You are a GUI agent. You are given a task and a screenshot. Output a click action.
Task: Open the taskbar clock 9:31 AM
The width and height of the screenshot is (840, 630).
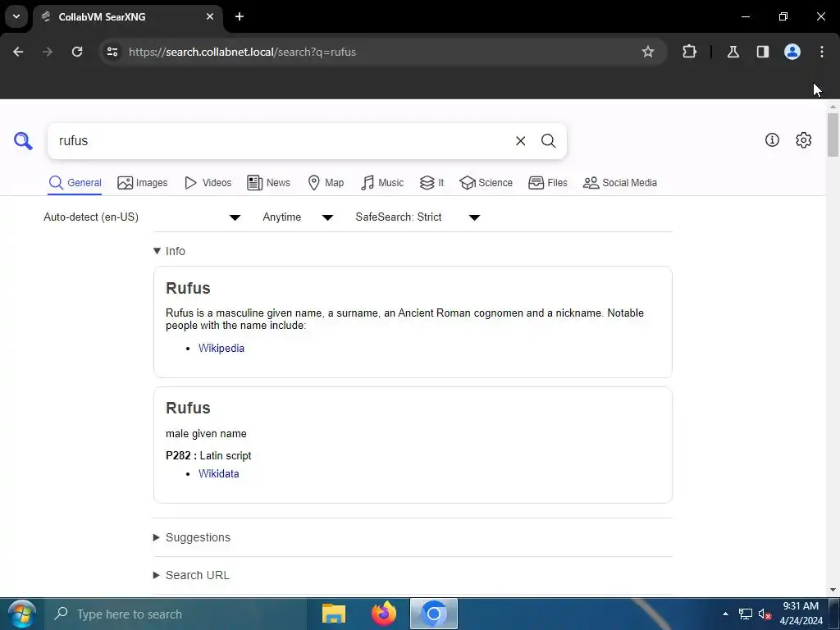801,614
